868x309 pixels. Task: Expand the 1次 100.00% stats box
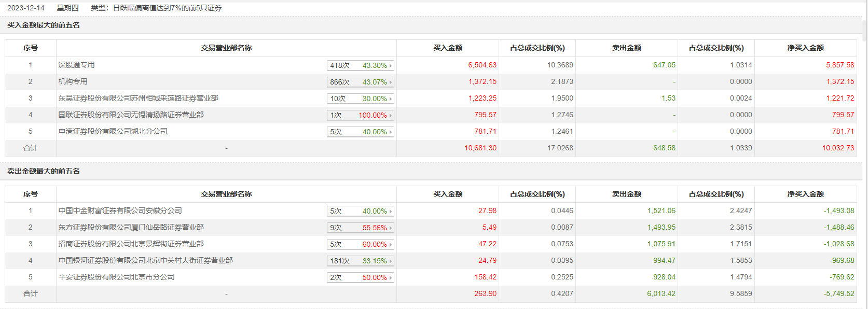tap(361, 115)
